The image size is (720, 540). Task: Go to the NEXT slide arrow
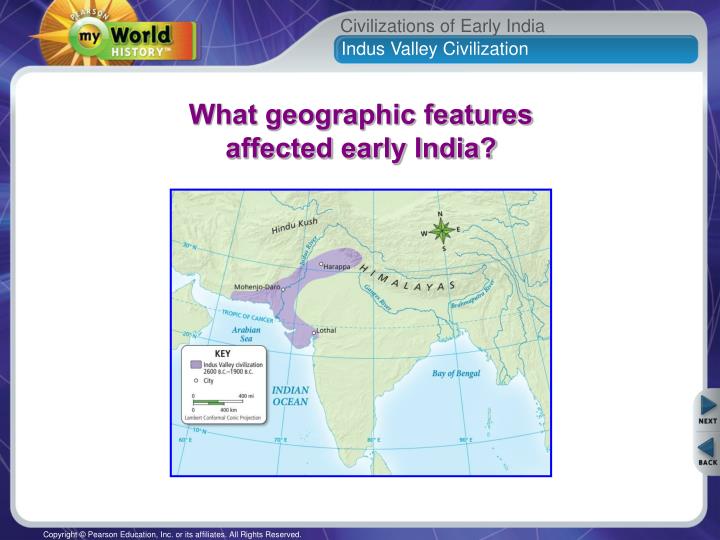707,410
